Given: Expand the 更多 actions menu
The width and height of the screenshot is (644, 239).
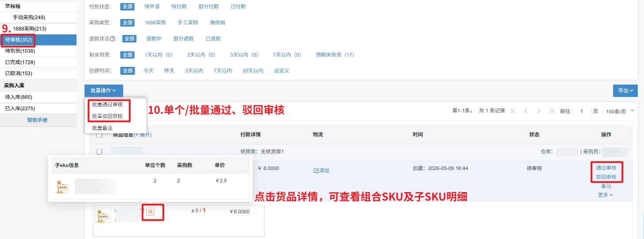Looking at the screenshot, I should 606,195.
